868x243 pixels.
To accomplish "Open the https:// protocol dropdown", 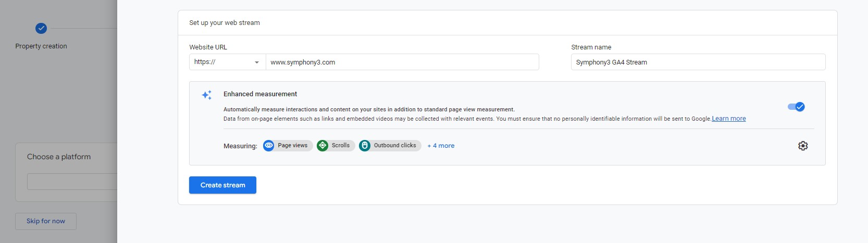I will coord(227,62).
